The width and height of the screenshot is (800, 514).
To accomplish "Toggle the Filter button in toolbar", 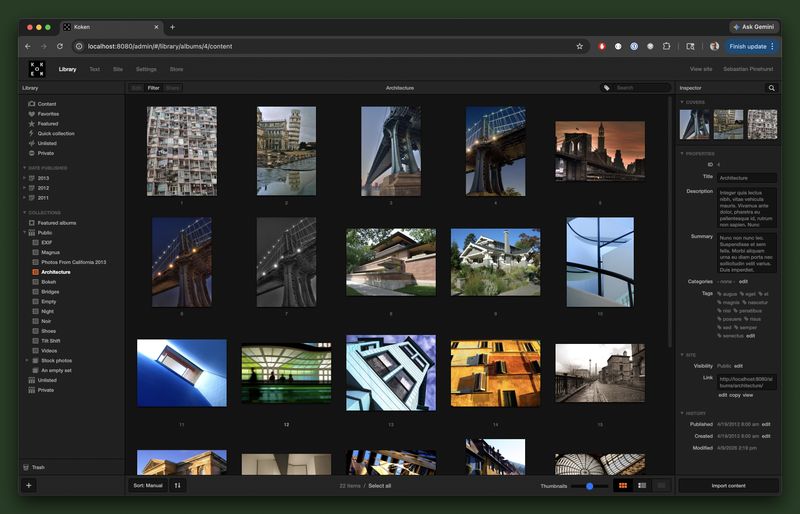I will [154, 88].
